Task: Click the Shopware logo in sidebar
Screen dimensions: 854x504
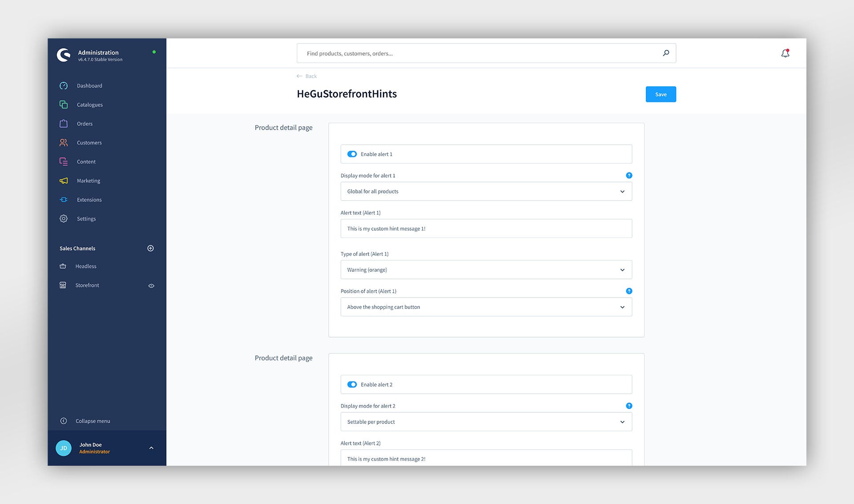Action: coord(64,55)
